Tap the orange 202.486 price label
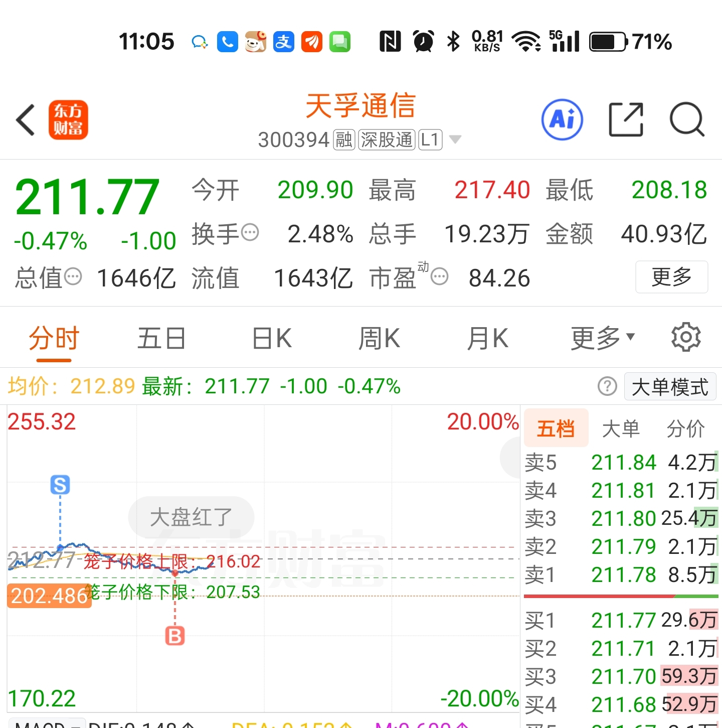This screenshot has width=722, height=728. click(49, 596)
